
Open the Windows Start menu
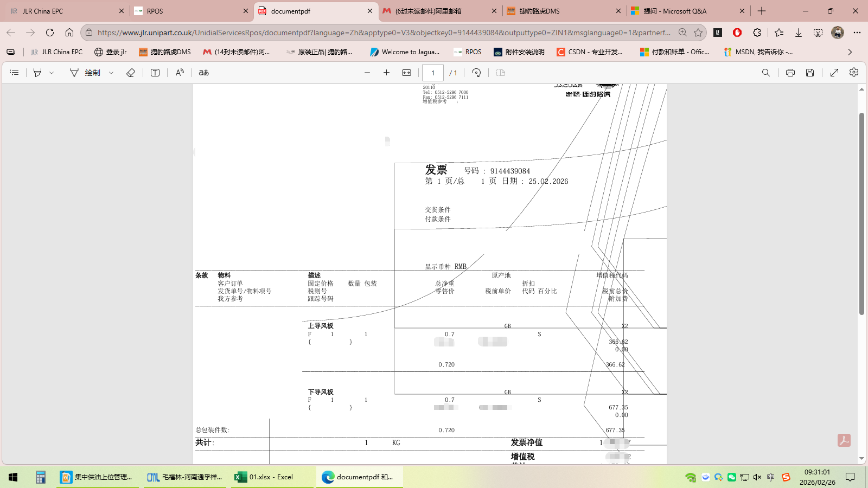click(13, 477)
